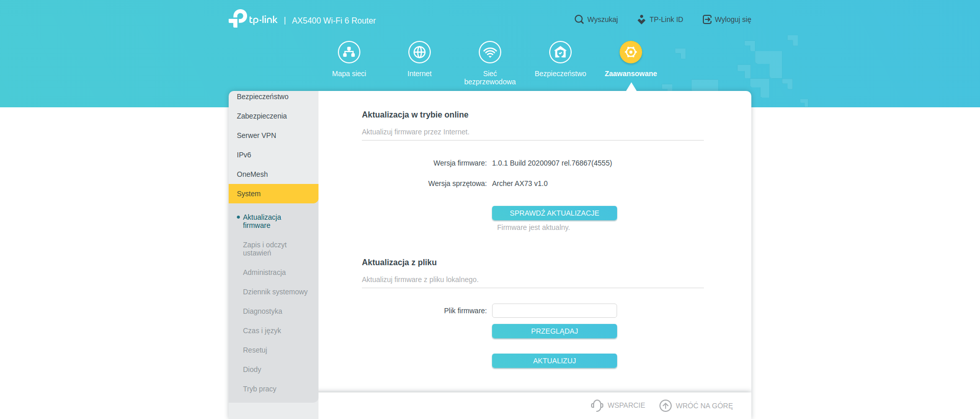Click the Wyszukaj magnifier icon

pos(579,19)
